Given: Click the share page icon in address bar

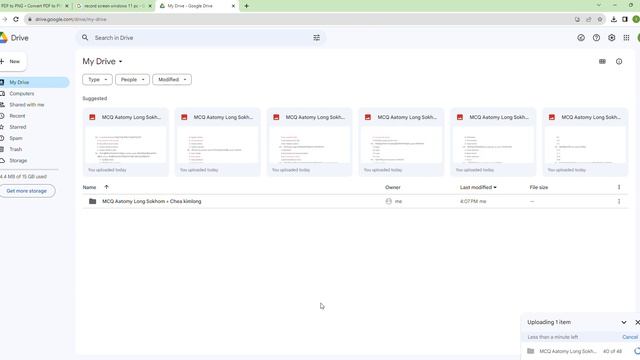Looking at the screenshot, I should (589, 19).
